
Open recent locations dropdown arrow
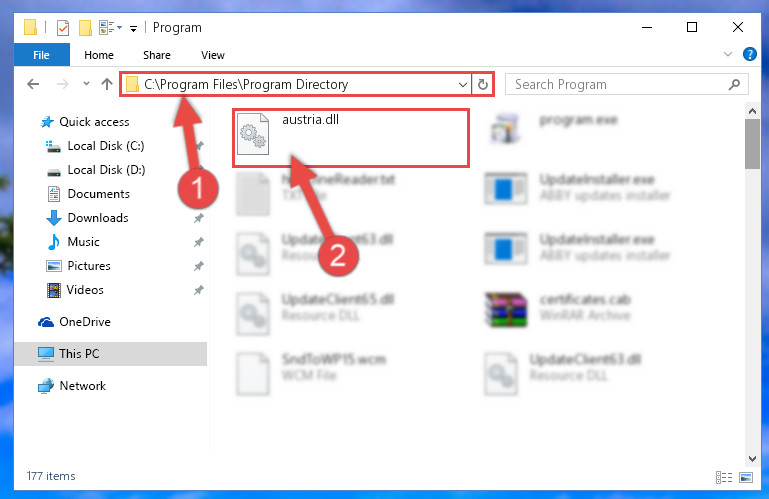click(x=86, y=84)
